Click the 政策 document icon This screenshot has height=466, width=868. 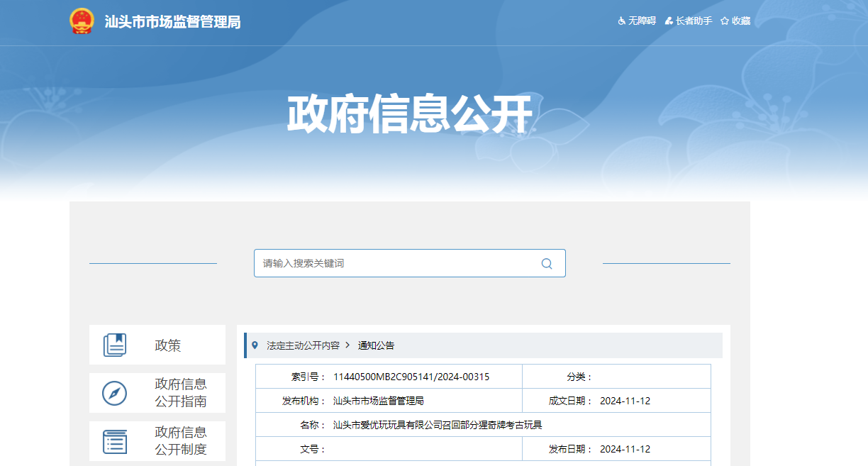[x=115, y=345]
